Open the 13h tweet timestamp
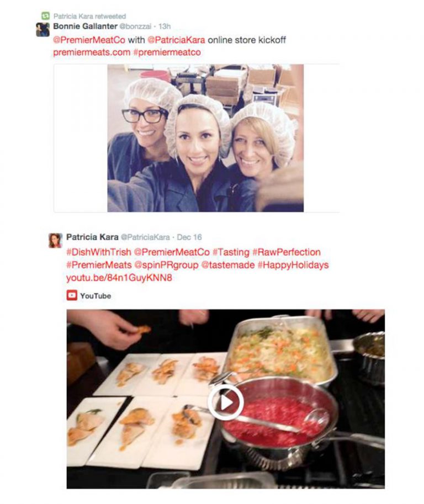 165,26
